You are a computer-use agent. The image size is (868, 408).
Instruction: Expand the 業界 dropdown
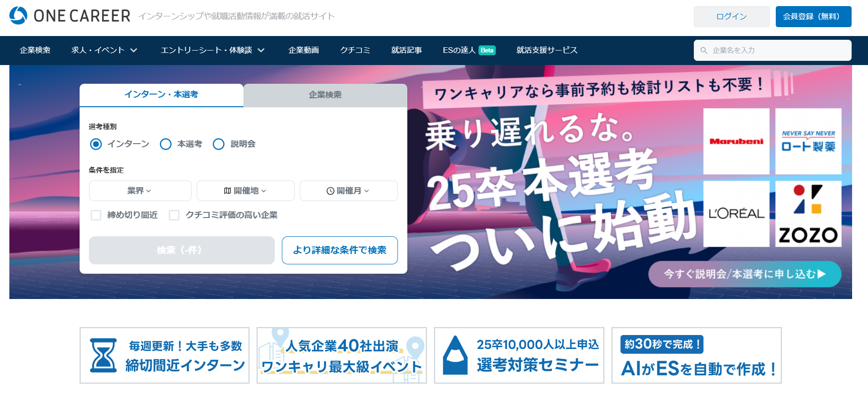coord(140,191)
